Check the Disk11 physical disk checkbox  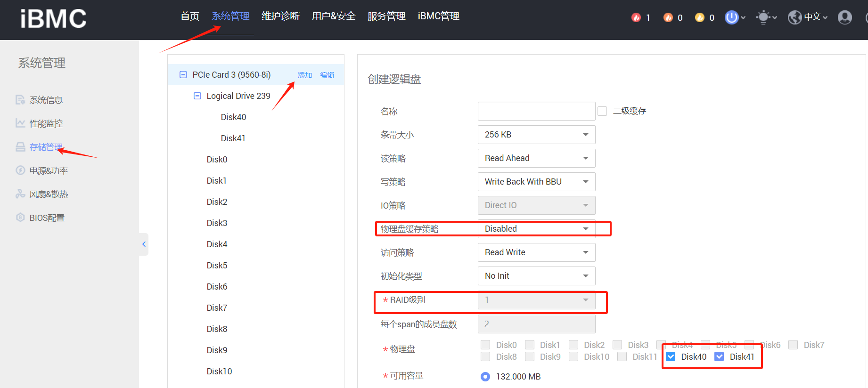pyautogui.click(x=622, y=356)
